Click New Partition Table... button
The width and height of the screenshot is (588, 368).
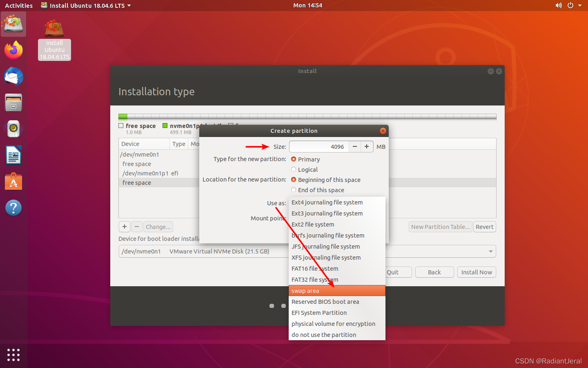441,227
